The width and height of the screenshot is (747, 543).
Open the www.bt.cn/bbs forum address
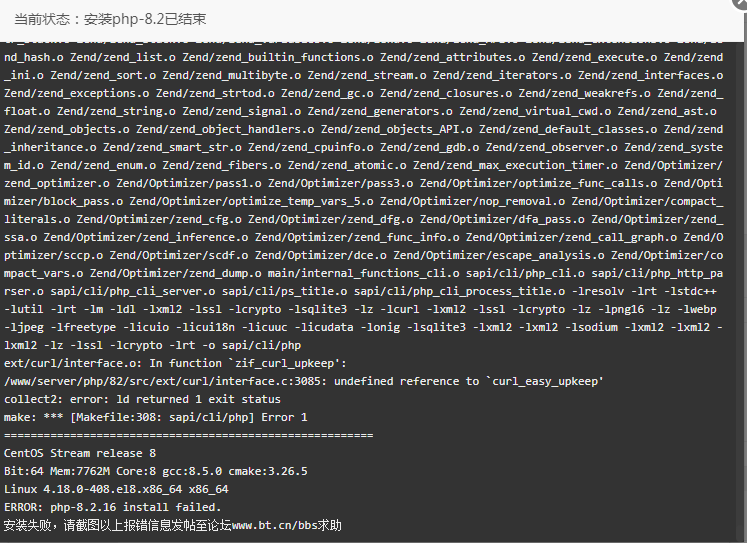[x=272, y=525]
